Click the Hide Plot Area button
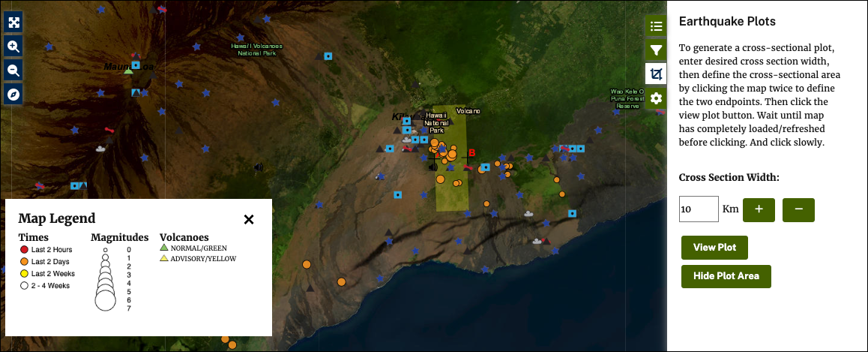 tap(726, 275)
